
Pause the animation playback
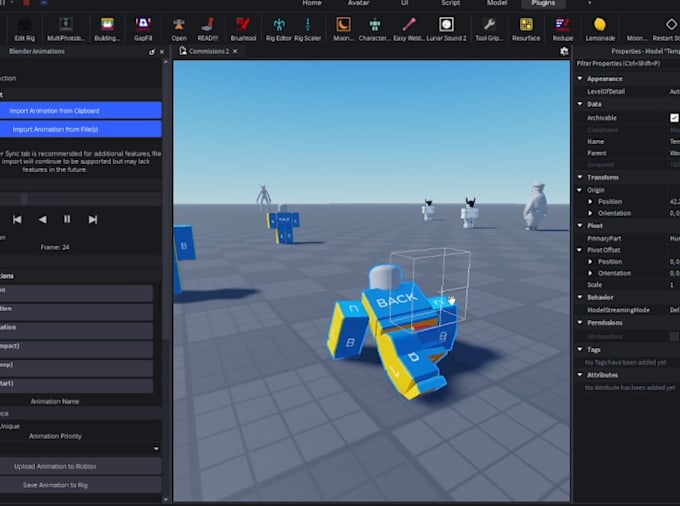(x=67, y=219)
